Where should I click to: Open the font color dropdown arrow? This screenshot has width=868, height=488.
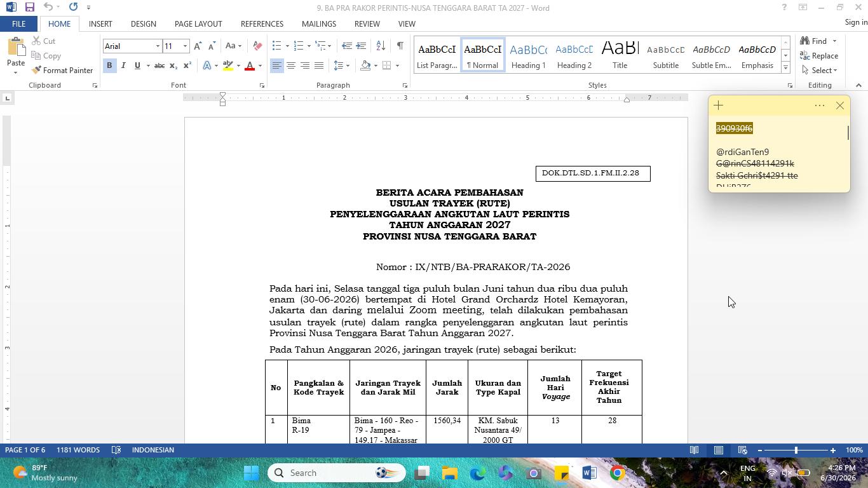pos(260,65)
